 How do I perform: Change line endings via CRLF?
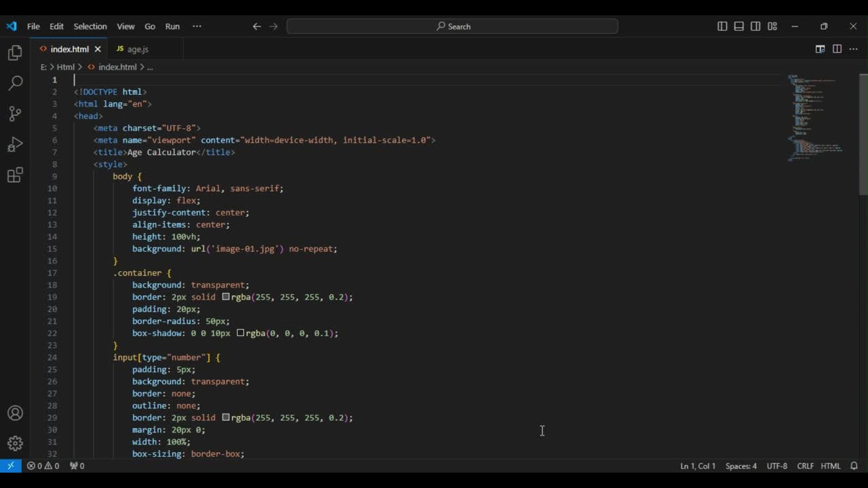[806, 466]
